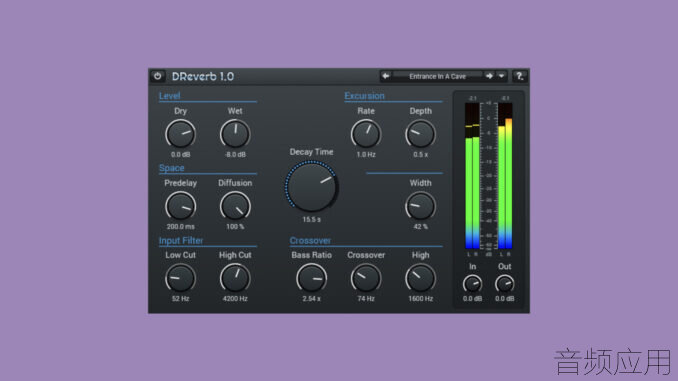678x381 pixels.
Task: Click the High value 1600 Hz
Action: pos(420,299)
